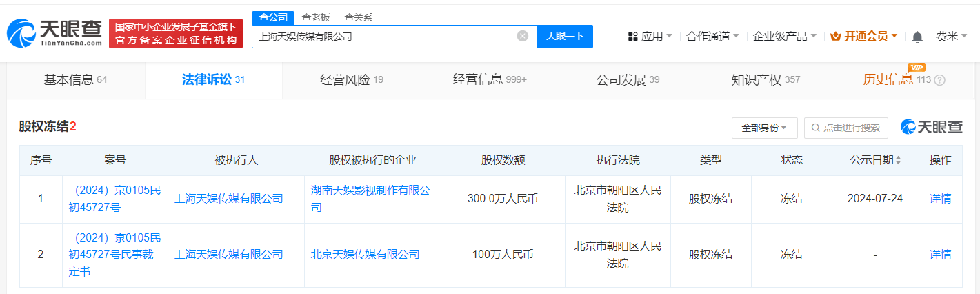Sort by 公示日期 column
This screenshot has height=294, width=980.
click(898, 160)
